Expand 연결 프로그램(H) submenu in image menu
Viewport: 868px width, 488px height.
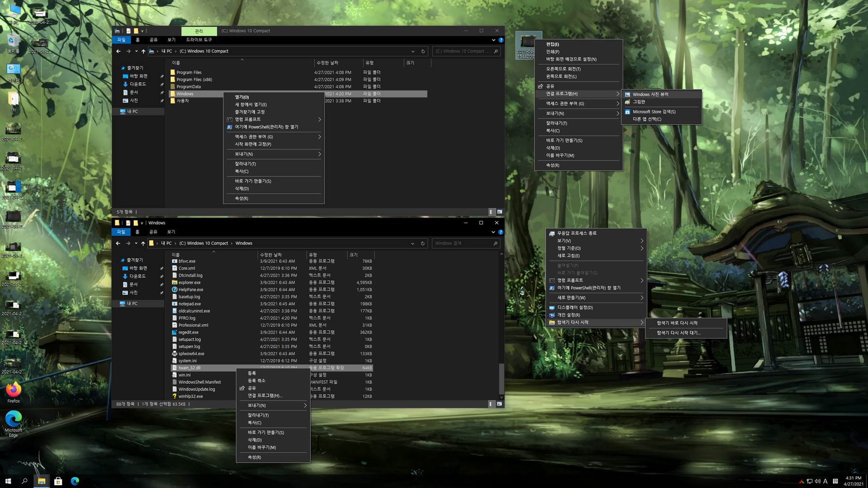point(578,94)
